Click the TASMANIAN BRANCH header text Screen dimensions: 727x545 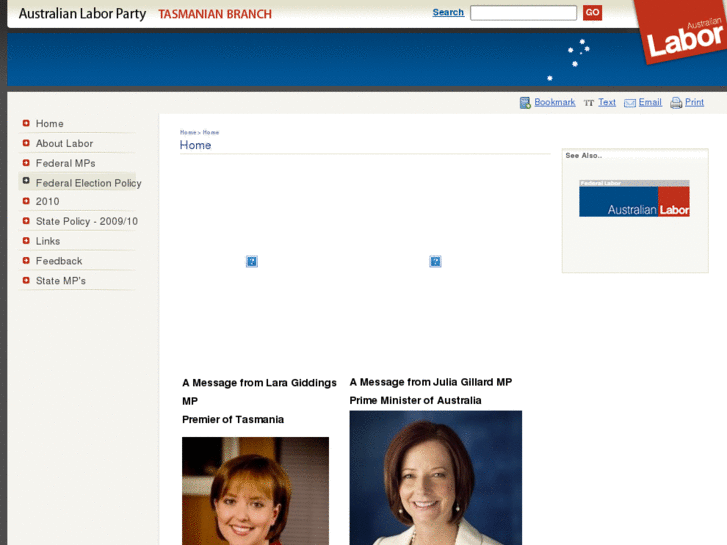coord(215,14)
